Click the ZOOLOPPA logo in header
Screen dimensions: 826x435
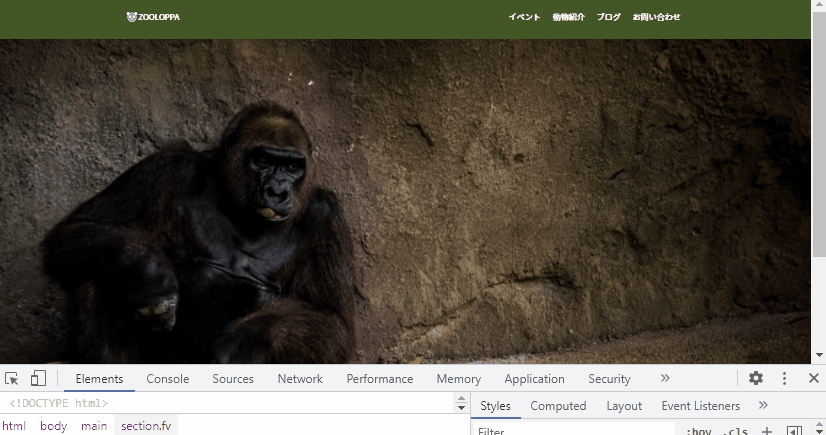point(153,17)
